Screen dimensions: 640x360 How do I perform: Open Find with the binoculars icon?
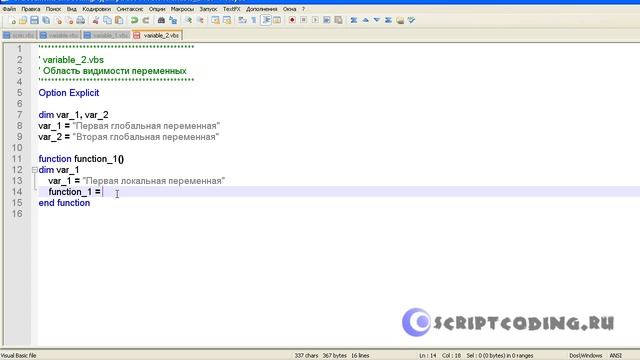click(x=161, y=20)
